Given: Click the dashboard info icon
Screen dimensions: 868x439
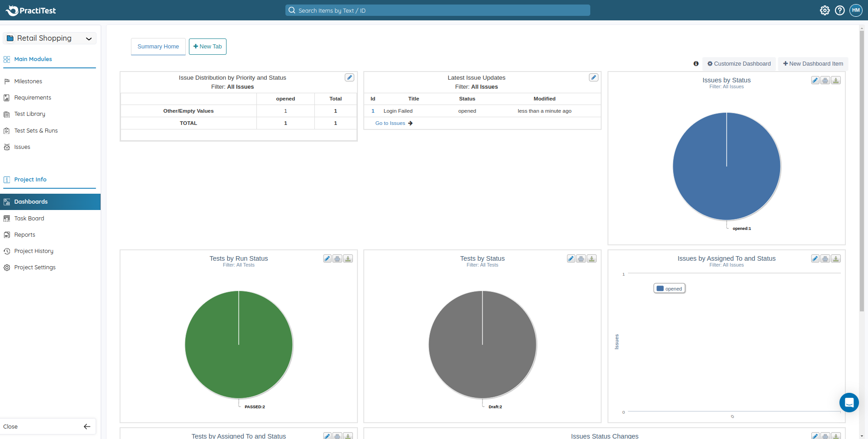Looking at the screenshot, I should tap(696, 64).
